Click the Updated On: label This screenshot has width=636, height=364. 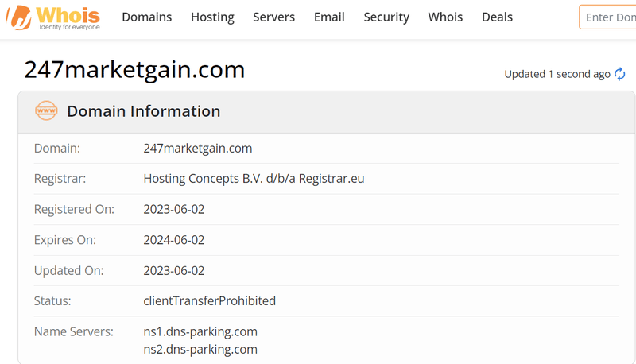click(69, 270)
